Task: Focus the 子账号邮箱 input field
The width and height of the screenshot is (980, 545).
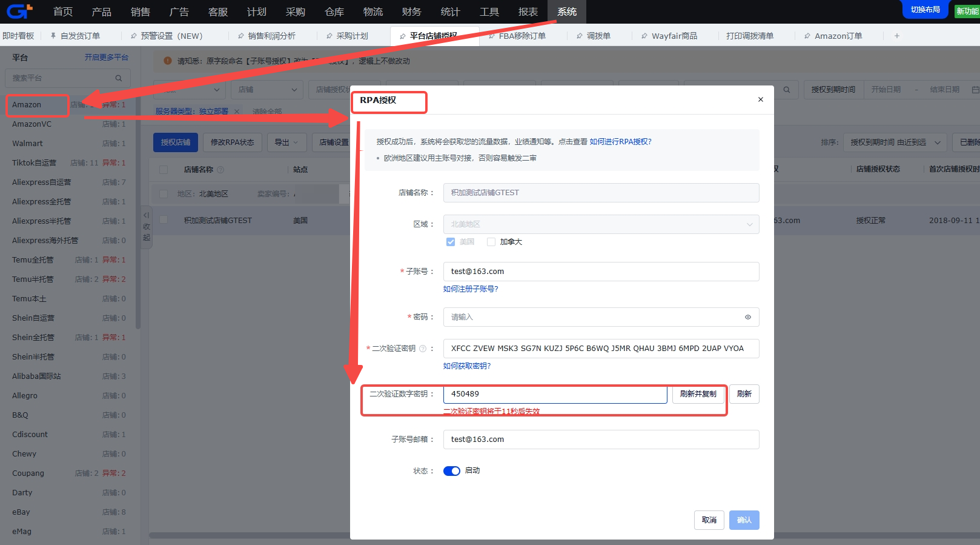Action: [601, 440]
